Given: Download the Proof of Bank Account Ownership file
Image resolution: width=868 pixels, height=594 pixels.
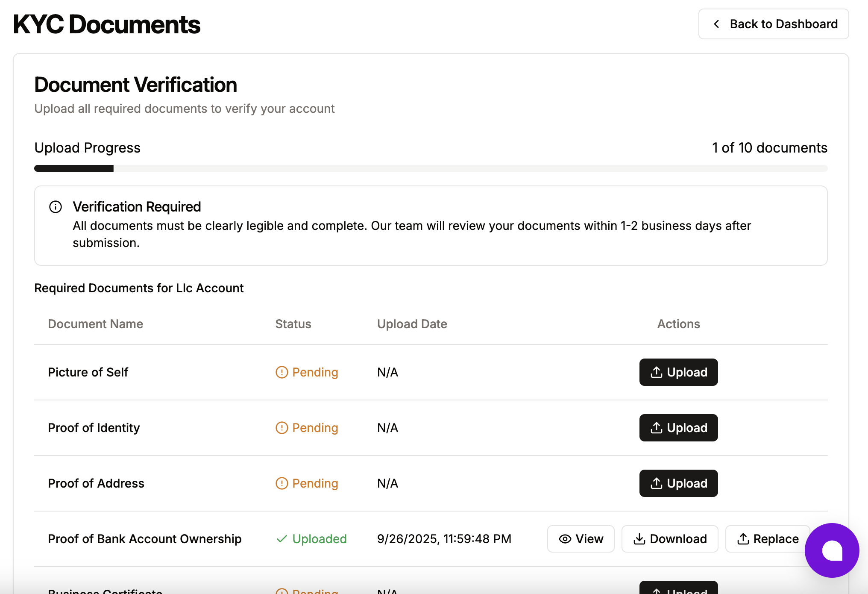Looking at the screenshot, I should (669, 539).
